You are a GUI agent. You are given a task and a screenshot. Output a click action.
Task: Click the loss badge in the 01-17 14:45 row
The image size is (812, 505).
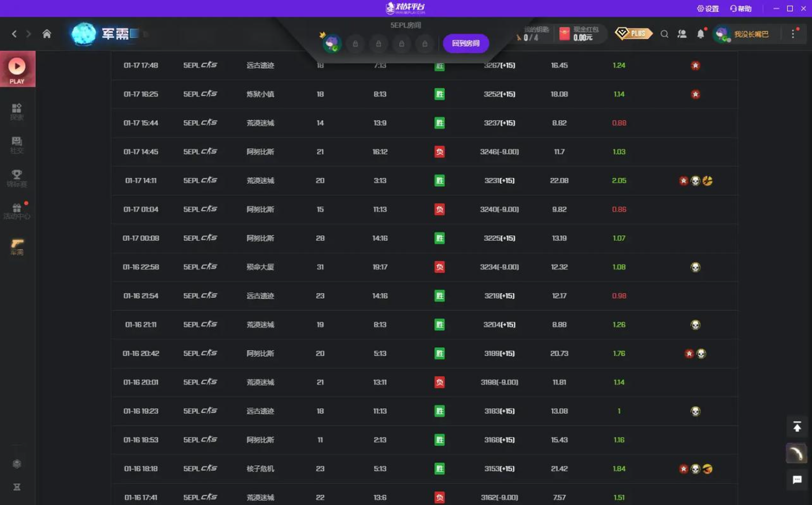pyautogui.click(x=439, y=152)
